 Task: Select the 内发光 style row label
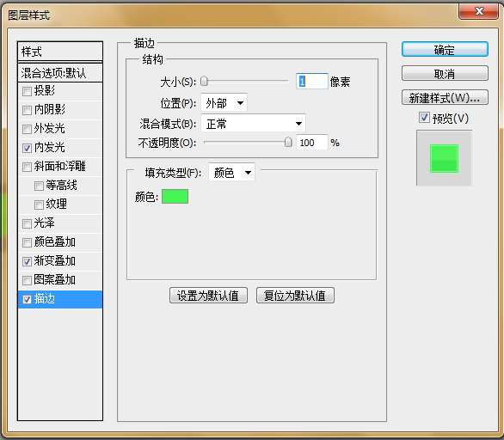click(x=50, y=148)
